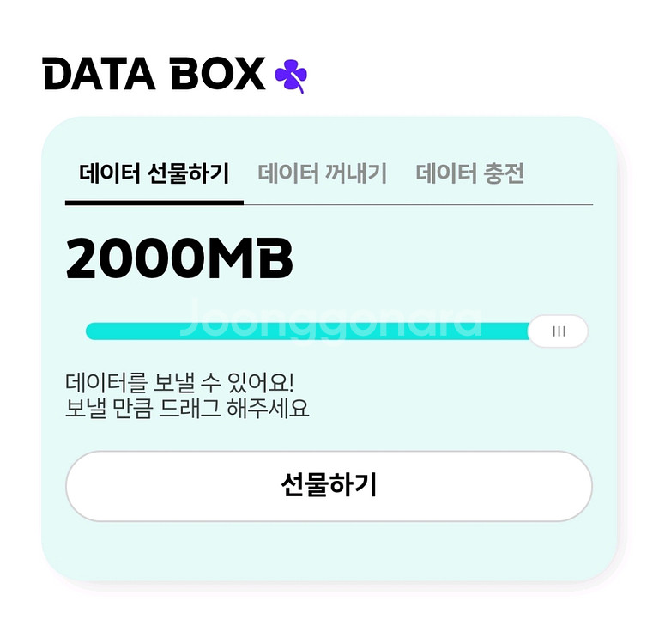Screen dimensions: 659x644
Task: Click the purple clover icon
Action: [291, 76]
